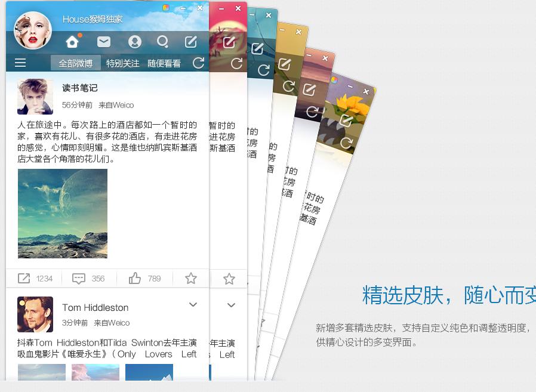This screenshot has width=536, height=392.
Task: Repost 读书笔记's post via the share icon
Action: [x=24, y=278]
